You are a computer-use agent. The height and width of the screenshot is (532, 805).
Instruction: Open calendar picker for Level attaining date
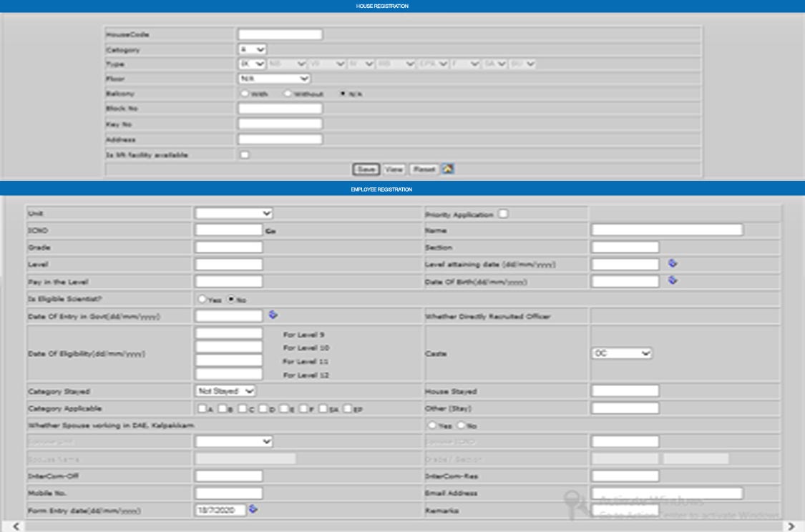pos(673,263)
